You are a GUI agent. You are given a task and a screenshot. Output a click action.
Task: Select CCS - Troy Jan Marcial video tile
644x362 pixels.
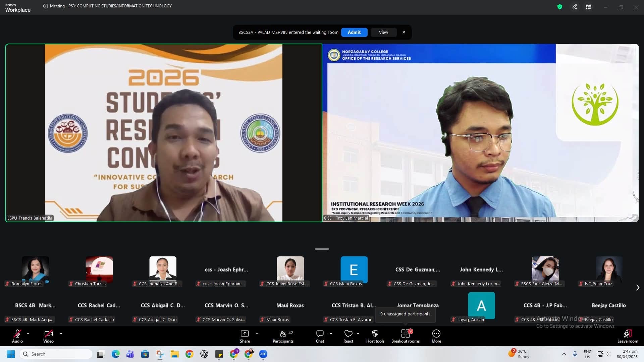tap(480, 133)
